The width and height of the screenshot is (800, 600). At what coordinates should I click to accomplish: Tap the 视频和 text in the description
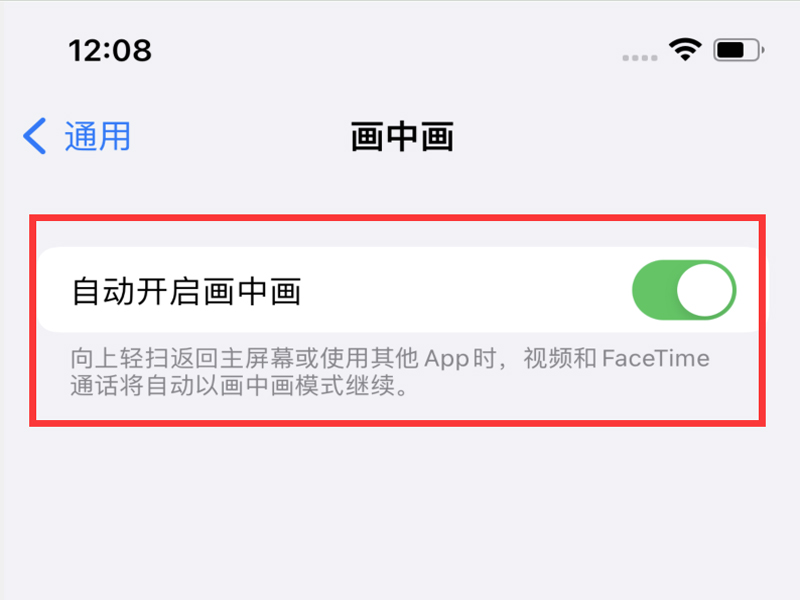(560, 358)
